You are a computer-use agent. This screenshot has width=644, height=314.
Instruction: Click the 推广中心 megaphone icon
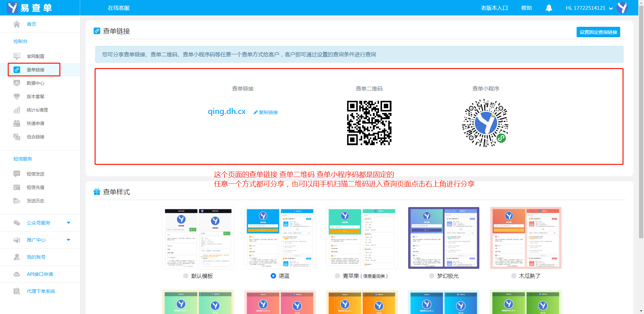(17, 240)
